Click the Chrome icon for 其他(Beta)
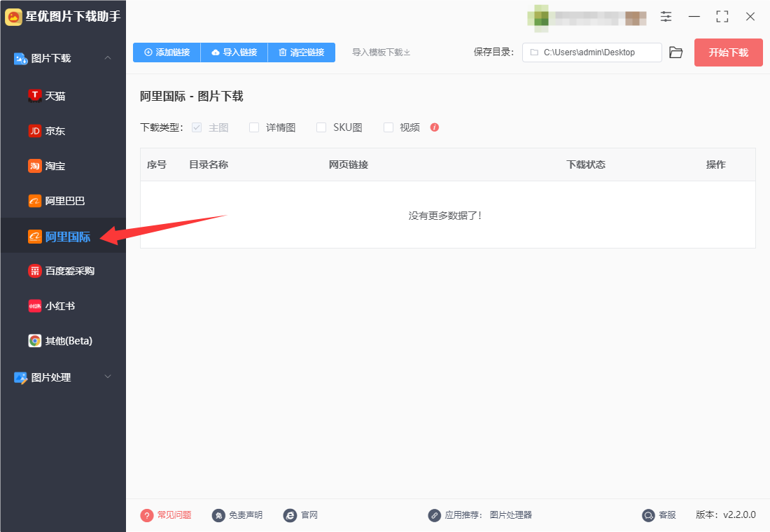The height and width of the screenshot is (532, 770). tap(34, 341)
